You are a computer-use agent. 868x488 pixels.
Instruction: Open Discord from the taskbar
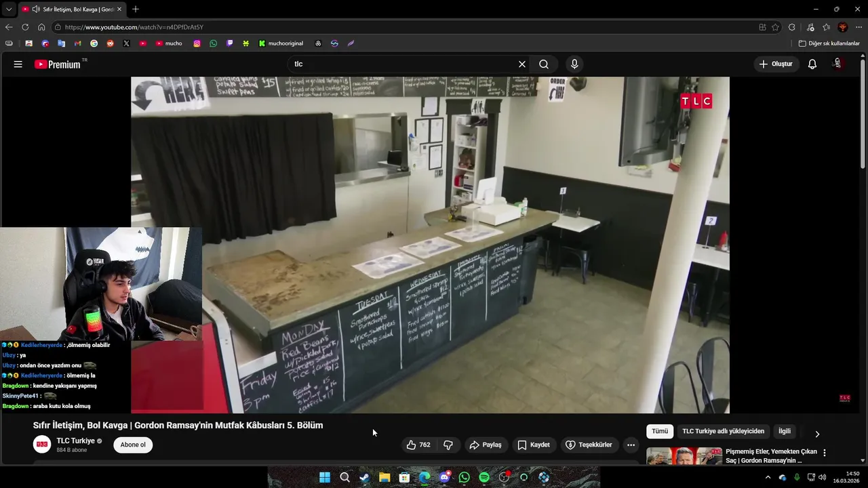[444, 477]
